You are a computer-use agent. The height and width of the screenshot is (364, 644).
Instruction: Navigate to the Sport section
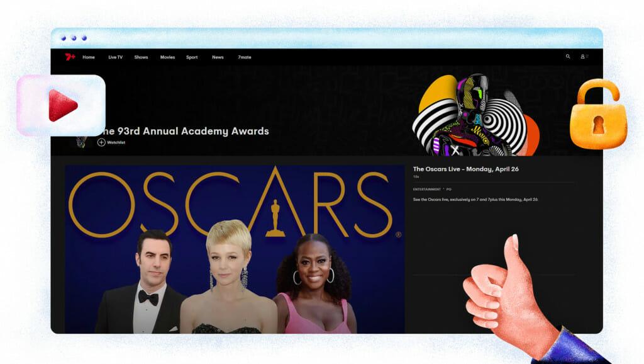click(192, 57)
